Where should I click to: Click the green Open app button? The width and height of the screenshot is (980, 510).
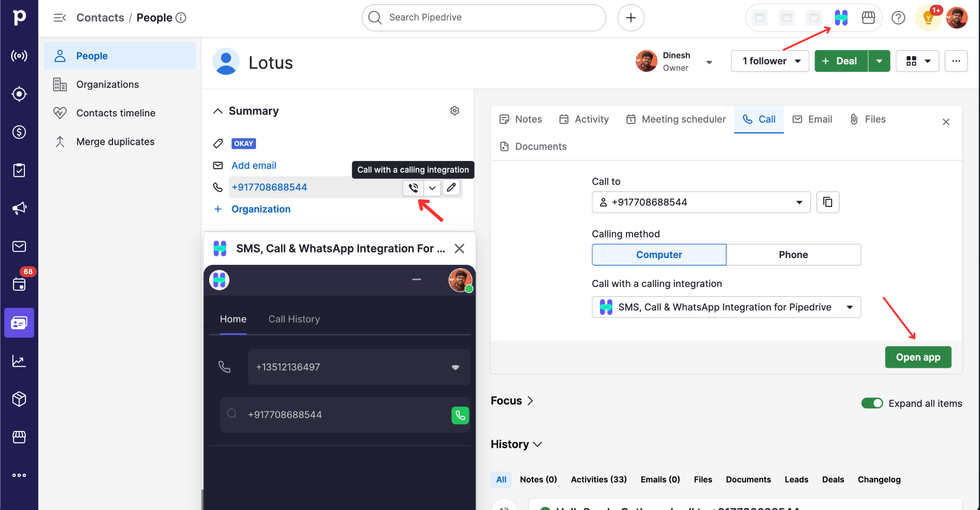coord(918,357)
